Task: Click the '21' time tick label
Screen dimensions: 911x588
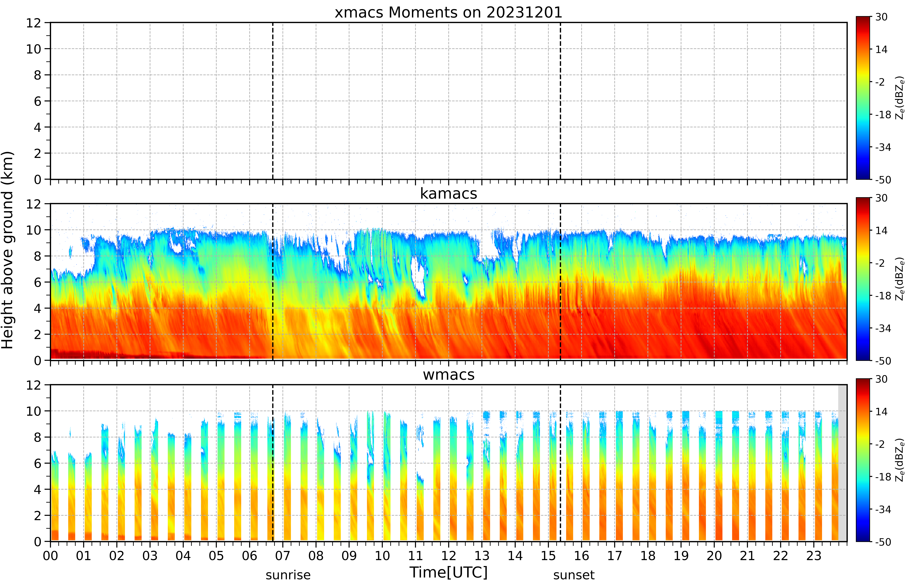Action: 747,556
